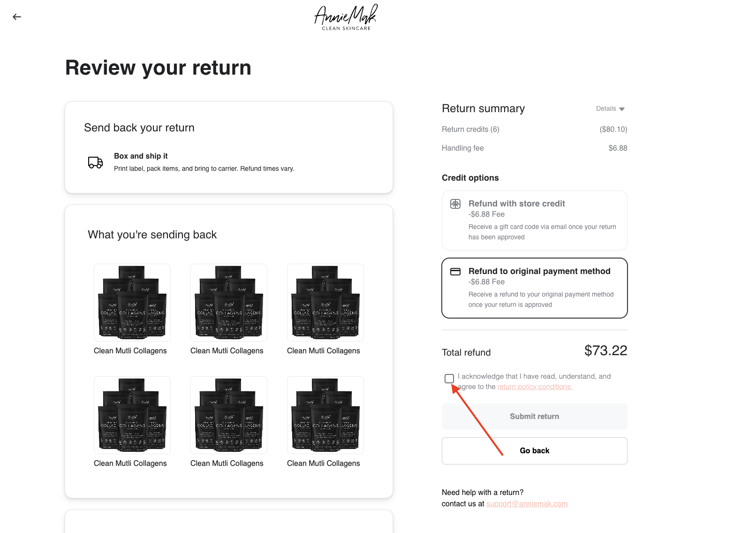This screenshot has width=756, height=533.
Task: Click bottom-middle Clean Mutli Collagens product image
Action: point(229,415)
